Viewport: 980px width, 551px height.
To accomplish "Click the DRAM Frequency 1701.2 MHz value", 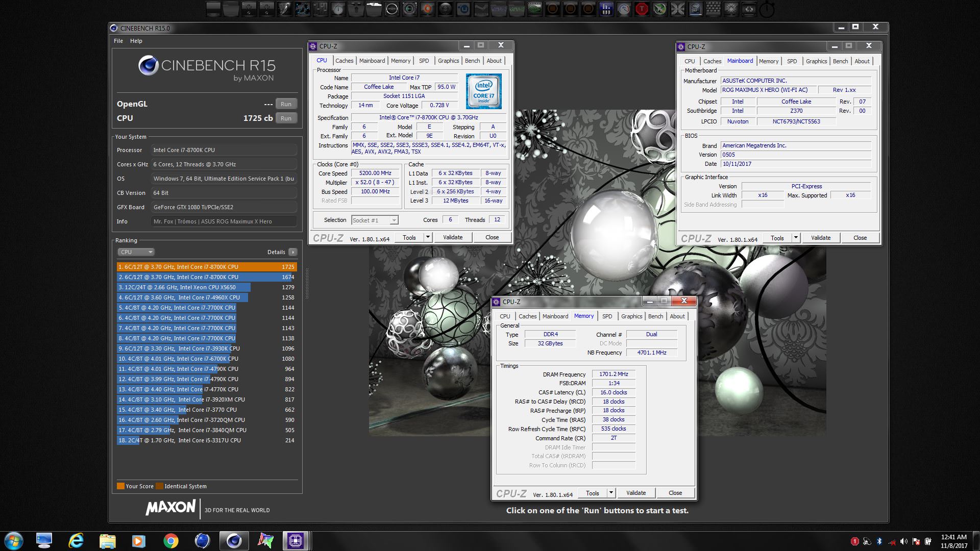I will (x=614, y=374).
